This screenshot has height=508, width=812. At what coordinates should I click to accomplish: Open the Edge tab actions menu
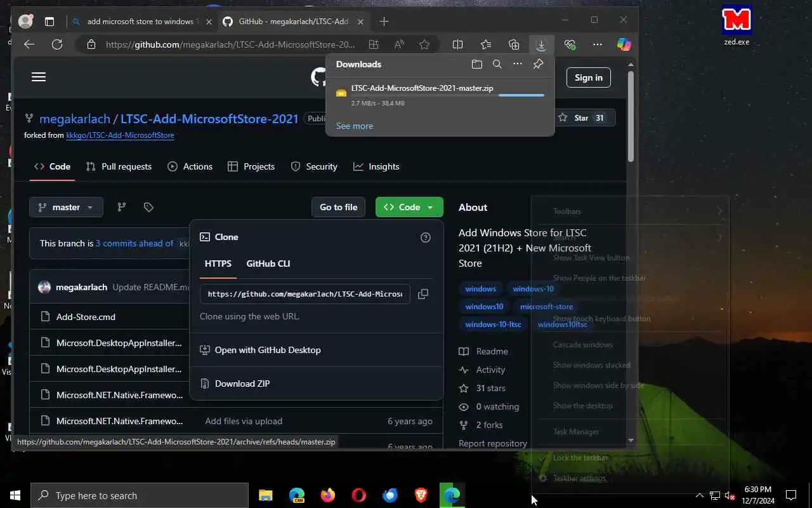[x=49, y=22]
